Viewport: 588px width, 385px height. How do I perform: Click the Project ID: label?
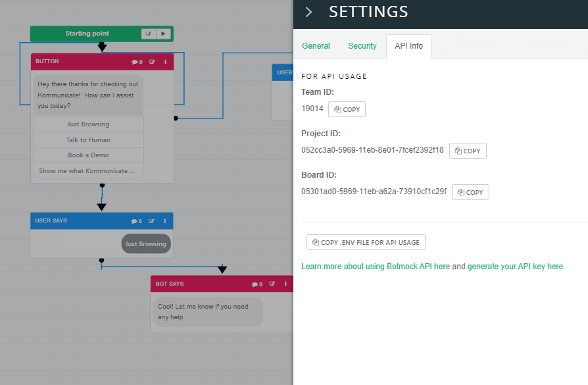tap(321, 134)
